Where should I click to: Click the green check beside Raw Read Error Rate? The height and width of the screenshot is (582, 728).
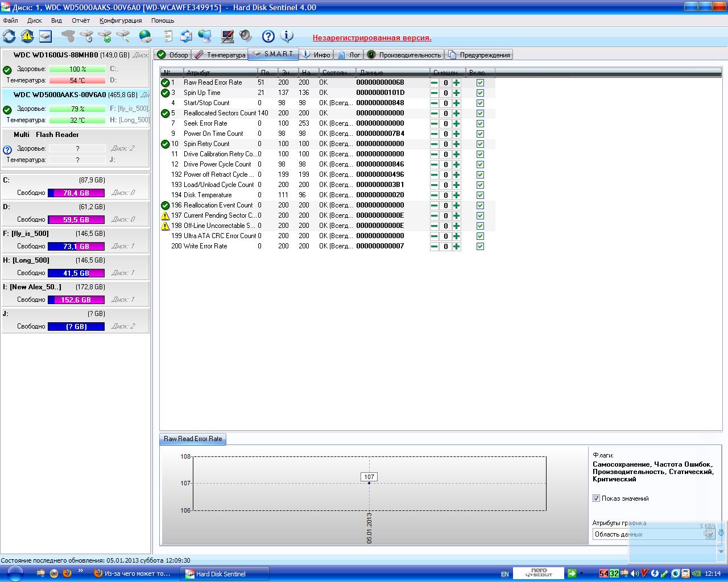pyautogui.click(x=166, y=82)
